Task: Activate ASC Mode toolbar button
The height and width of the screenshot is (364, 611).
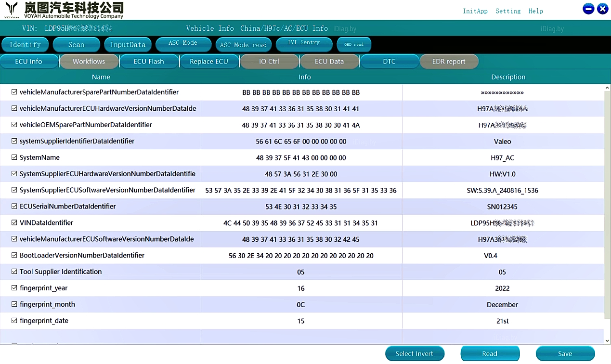Action: pos(183,44)
